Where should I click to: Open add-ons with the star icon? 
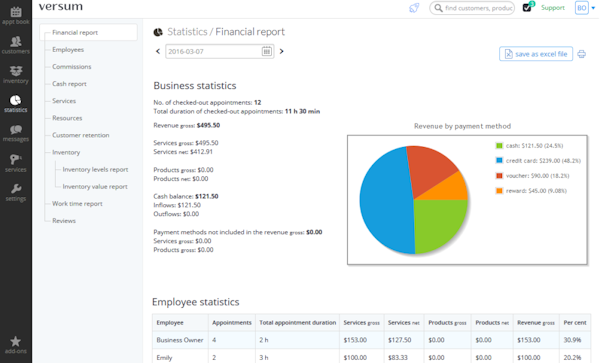tap(16, 345)
